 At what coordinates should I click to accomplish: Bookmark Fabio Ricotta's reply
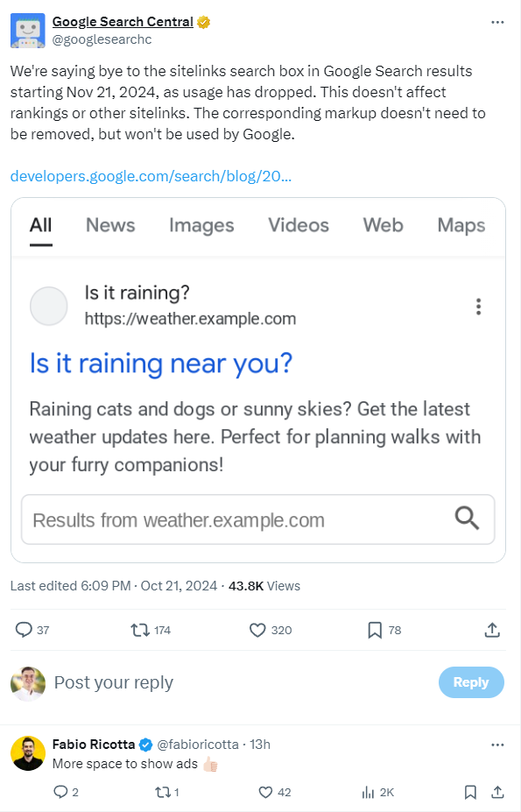pos(470,792)
